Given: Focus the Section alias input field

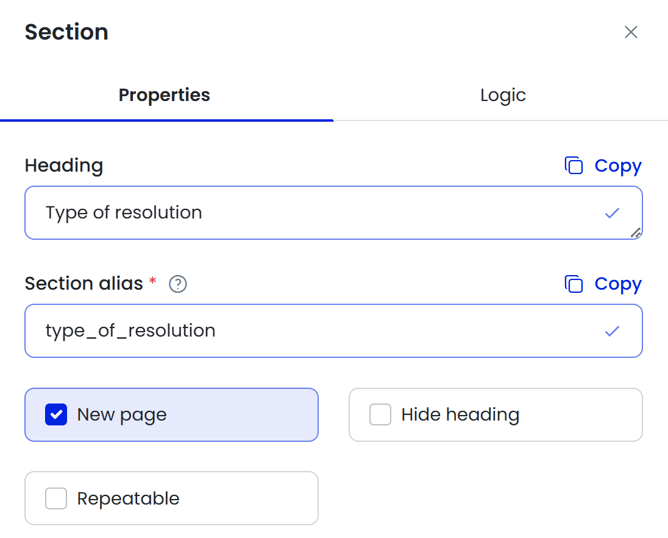Looking at the screenshot, I should 310,331.
